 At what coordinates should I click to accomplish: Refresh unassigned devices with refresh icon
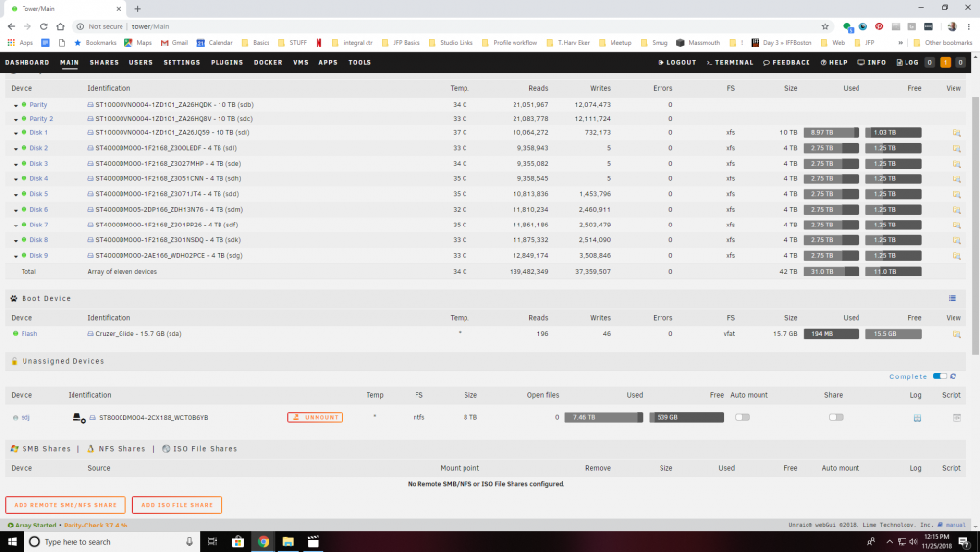(954, 376)
